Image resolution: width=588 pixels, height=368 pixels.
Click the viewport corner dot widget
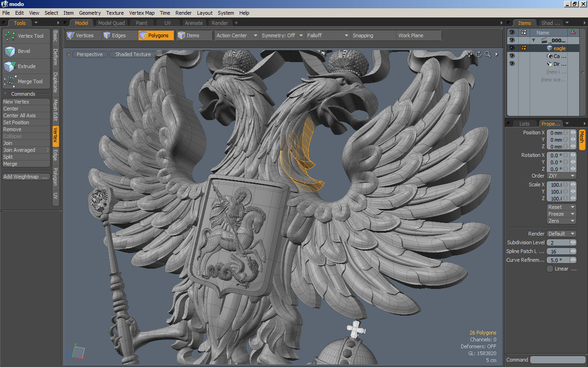pos(69,54)
